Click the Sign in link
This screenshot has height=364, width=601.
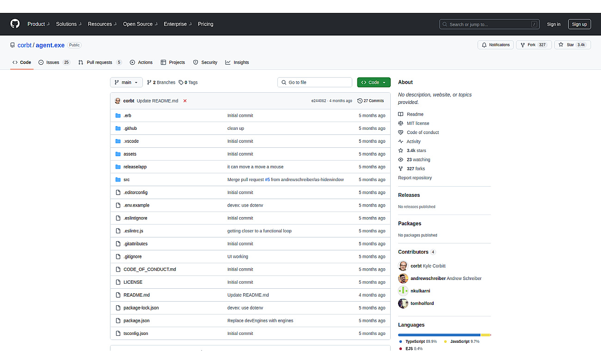[x=553, y=24]
